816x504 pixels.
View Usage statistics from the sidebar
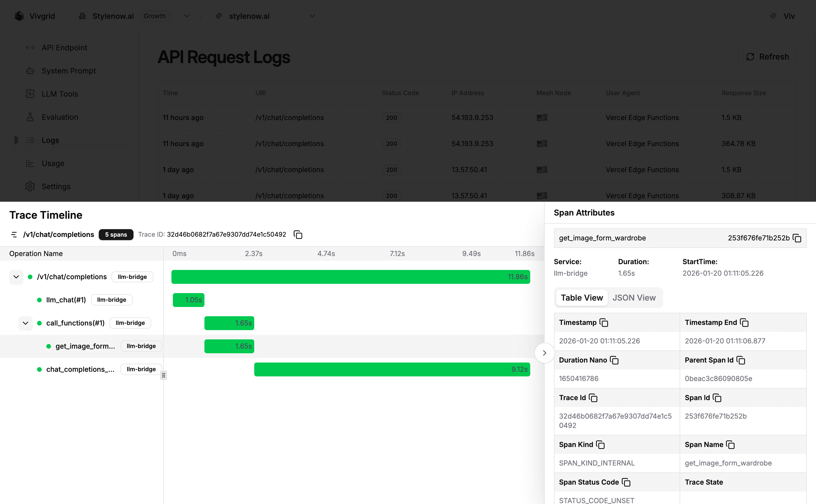pos(53,163)
